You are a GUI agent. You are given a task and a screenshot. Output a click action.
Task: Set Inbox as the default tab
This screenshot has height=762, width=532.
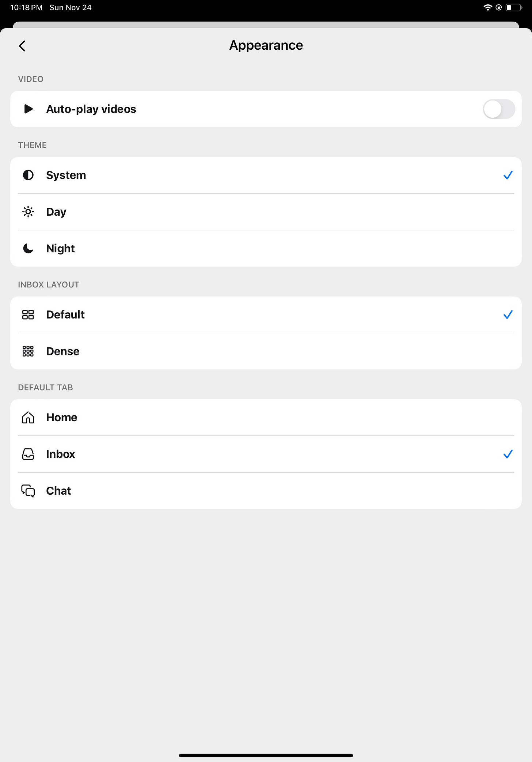click(266, 454)
